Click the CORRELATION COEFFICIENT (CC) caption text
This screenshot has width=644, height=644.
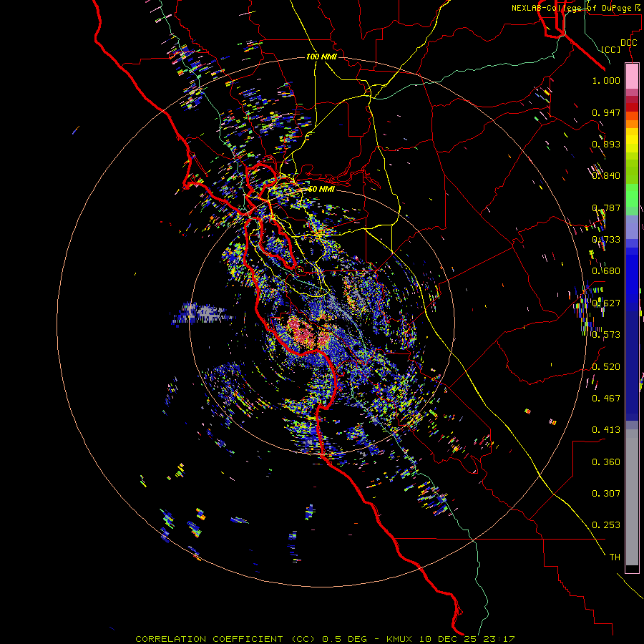pyautogui.click(x=225, y=639)
